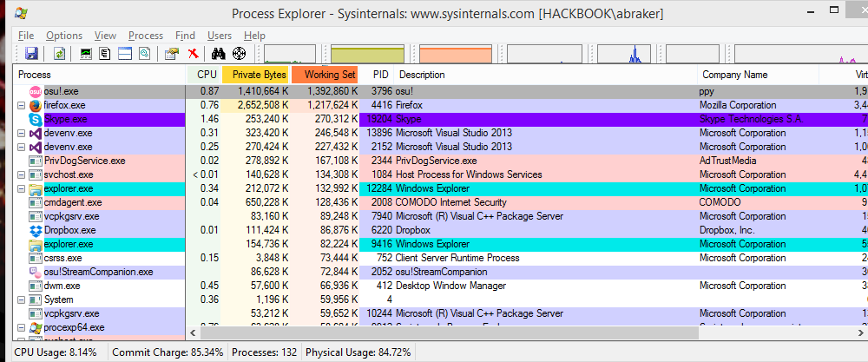This screenshot has width=868, height=362.
Task: Open the View menu
Action: (105, 36)
